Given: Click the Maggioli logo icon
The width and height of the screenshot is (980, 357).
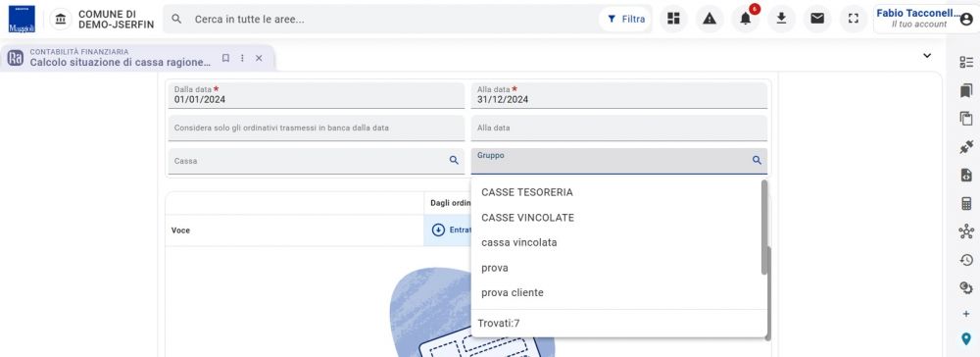Looking at the screenshot, I should (22, 19).
